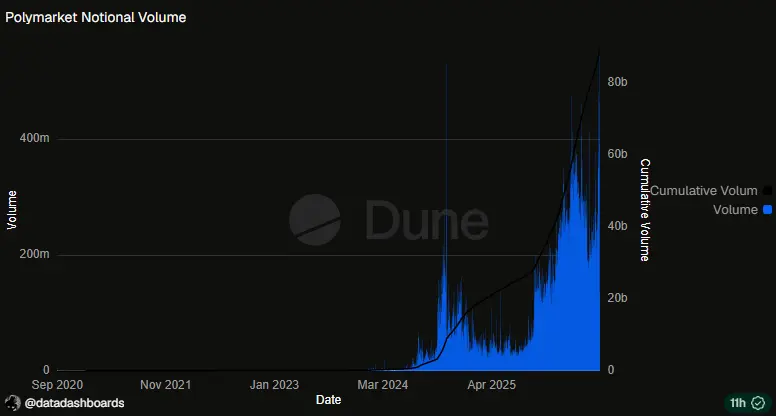This screenshot has width=776, height=416.
Task: Click the green verified checkmark icon
Action: click(x=758, y=403)
